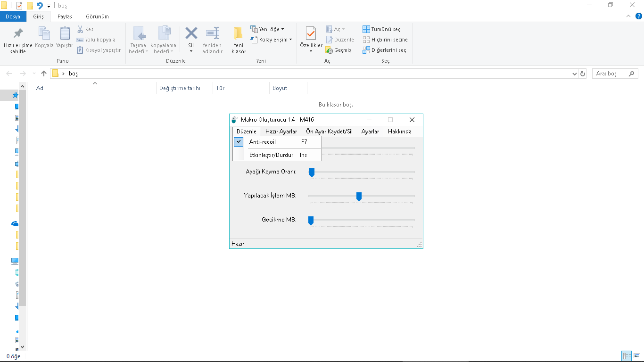This screenshot has width=644, height=362.
Task: Open Özellikler checkmark icon in ribbon
Action: (x=311, y=34)
